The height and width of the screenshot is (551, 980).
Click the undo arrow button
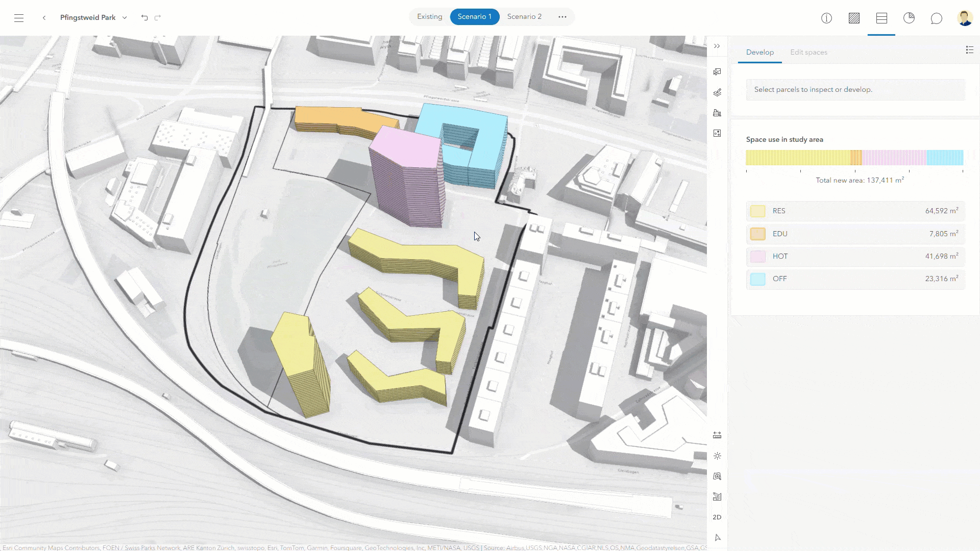pyautogui.click(x=144, y=17)
